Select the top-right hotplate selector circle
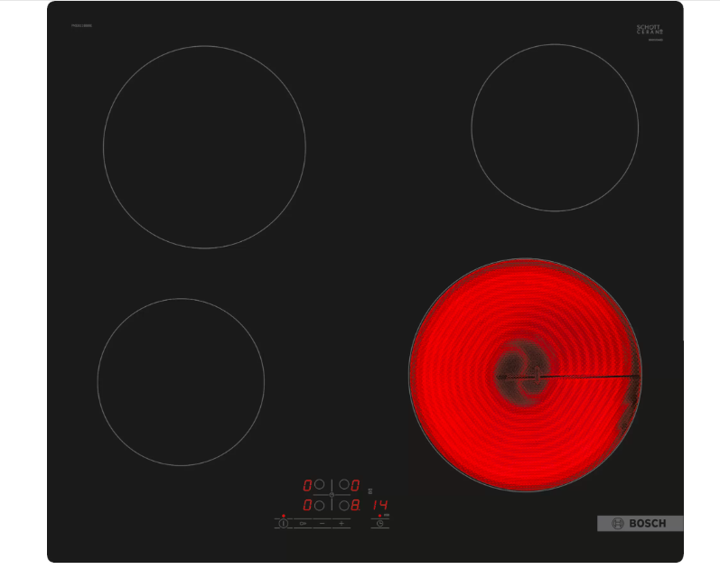The image size is (720, 588). click(343, 485)
